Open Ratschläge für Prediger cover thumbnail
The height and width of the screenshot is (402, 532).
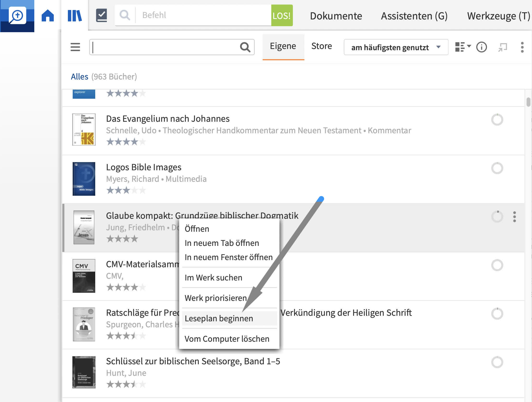[84, 324]
